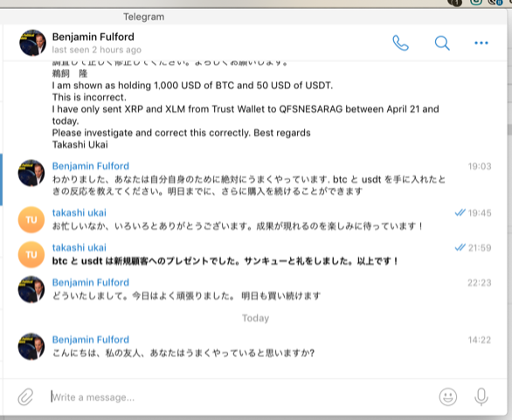Click Benjamin Fulford's chat title in header
Image resolution: width=512 pixels, height=420 pixels.
coord(93,37)
